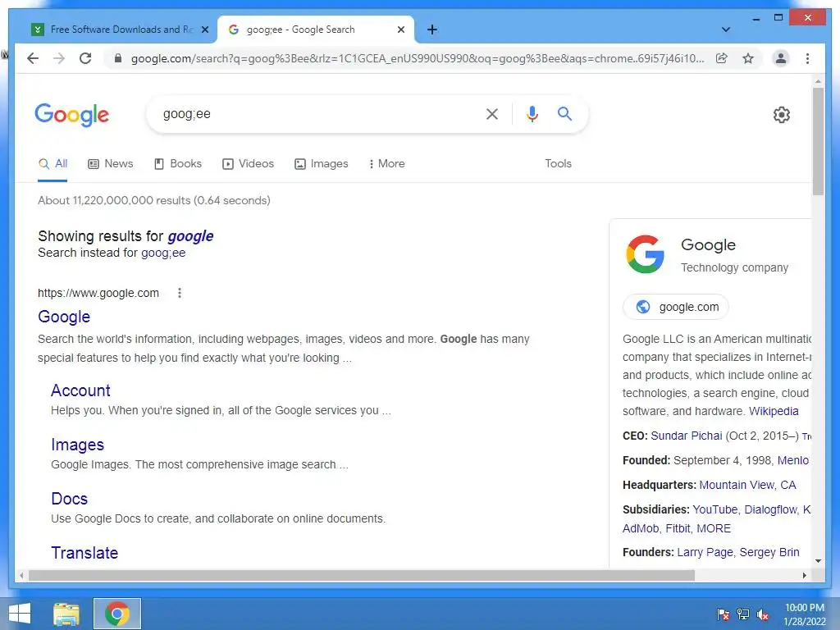Open search Tools options
The width and height of the screenshot is (840, 630).
point(558,164)
